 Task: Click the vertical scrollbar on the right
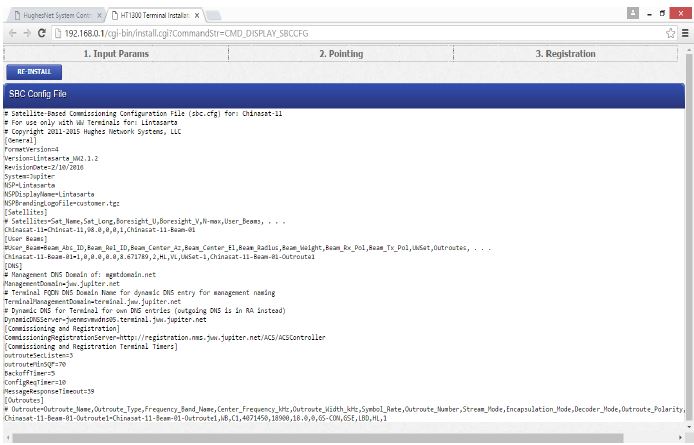coord(689,237)
